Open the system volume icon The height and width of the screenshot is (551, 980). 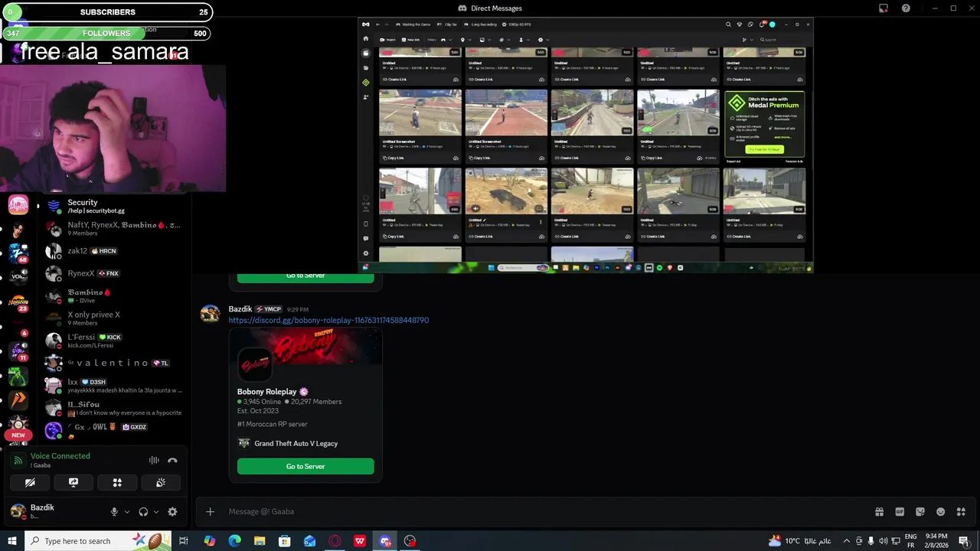(884, 541)
